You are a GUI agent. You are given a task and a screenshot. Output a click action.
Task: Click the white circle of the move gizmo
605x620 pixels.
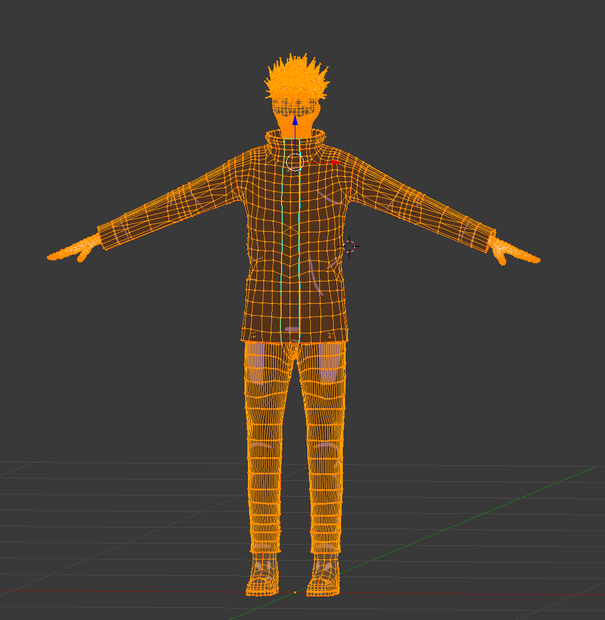[x=294, y=163]
